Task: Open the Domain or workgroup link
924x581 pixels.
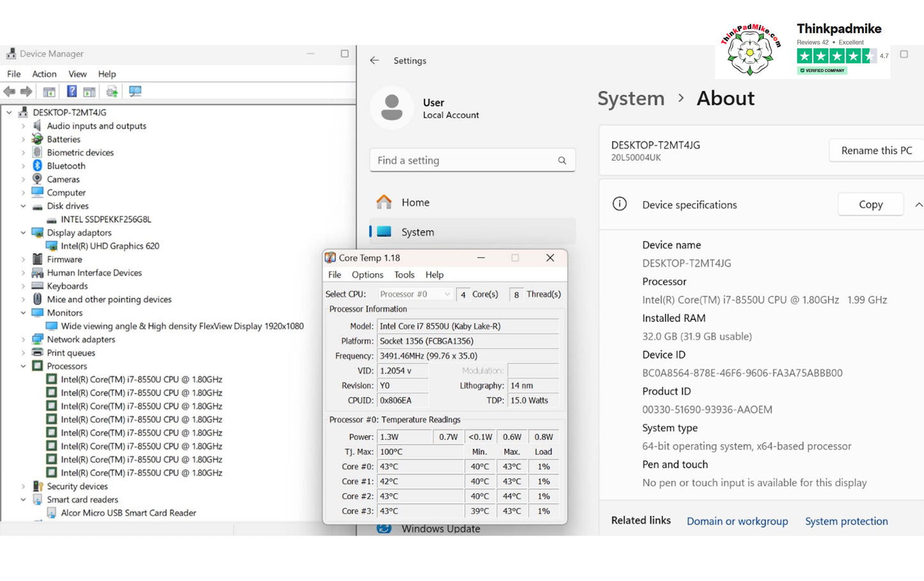Action: (737, 521)
